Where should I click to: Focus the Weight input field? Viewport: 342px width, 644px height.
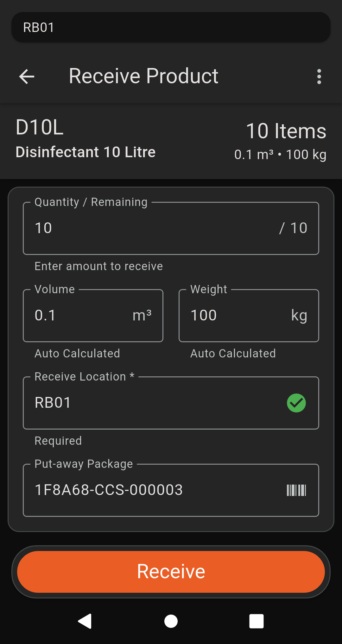pyautogui.click(x=237, y=316)
